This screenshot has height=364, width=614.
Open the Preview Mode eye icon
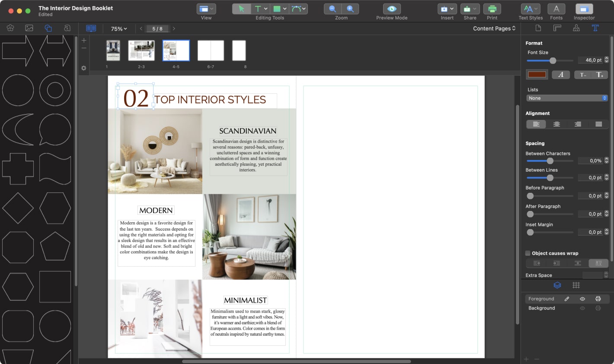tap(392, 9)
